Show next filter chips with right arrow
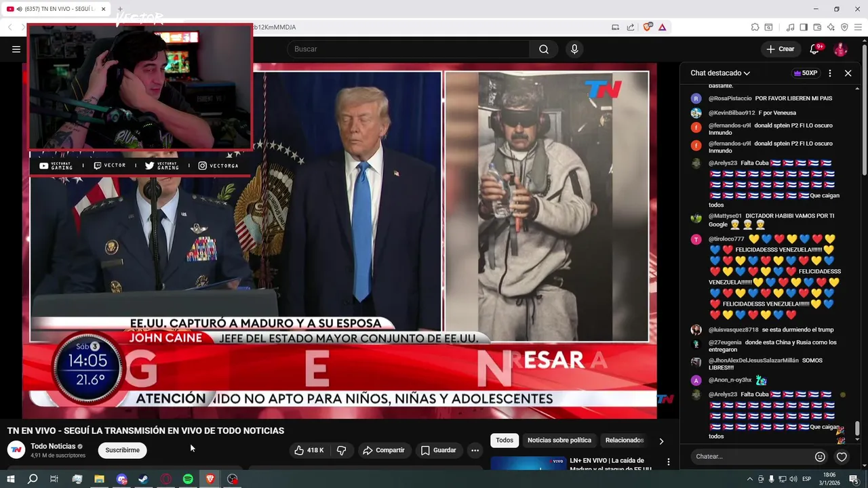The image size is (868, 488). click(661, 441)
